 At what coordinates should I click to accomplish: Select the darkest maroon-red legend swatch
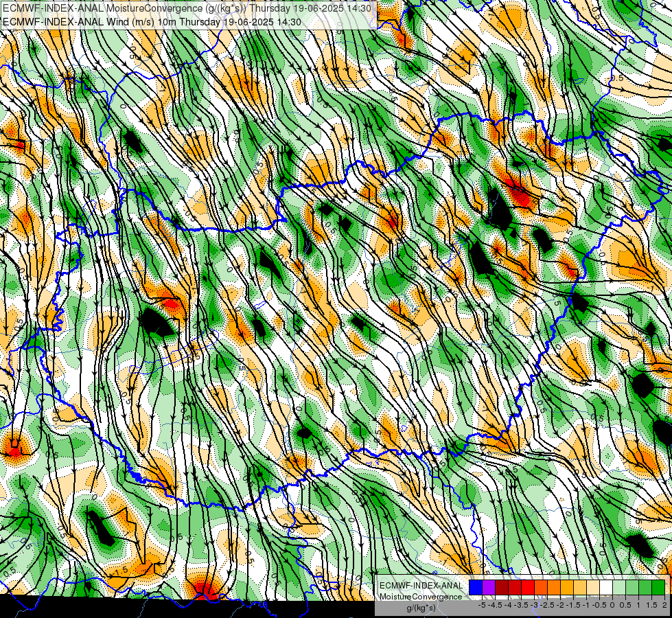coord(502,588)
